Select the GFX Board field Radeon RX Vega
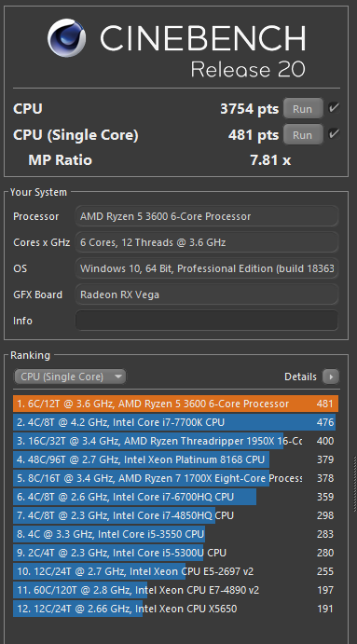Viewport: 357px width, 644px height. 207,295
